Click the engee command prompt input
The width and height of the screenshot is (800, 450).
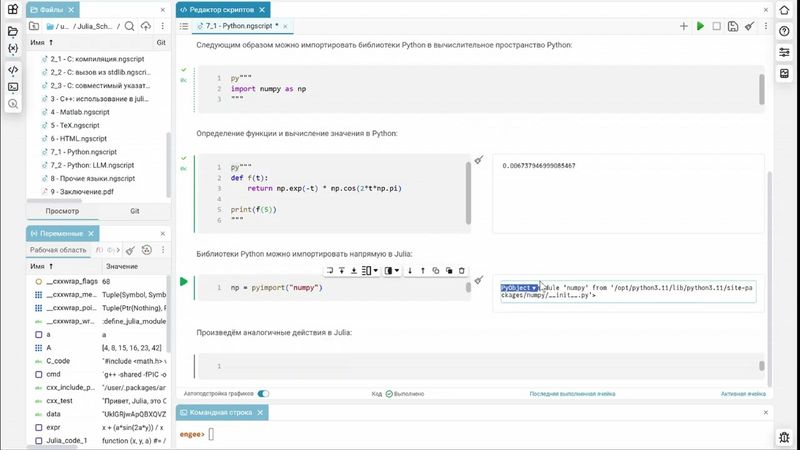(211, 434)
